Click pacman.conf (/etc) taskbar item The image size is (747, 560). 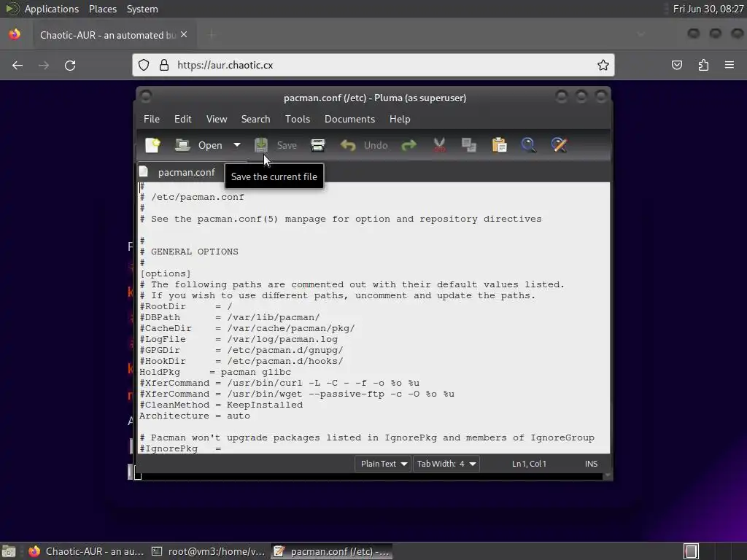click(x=332, y=551)
